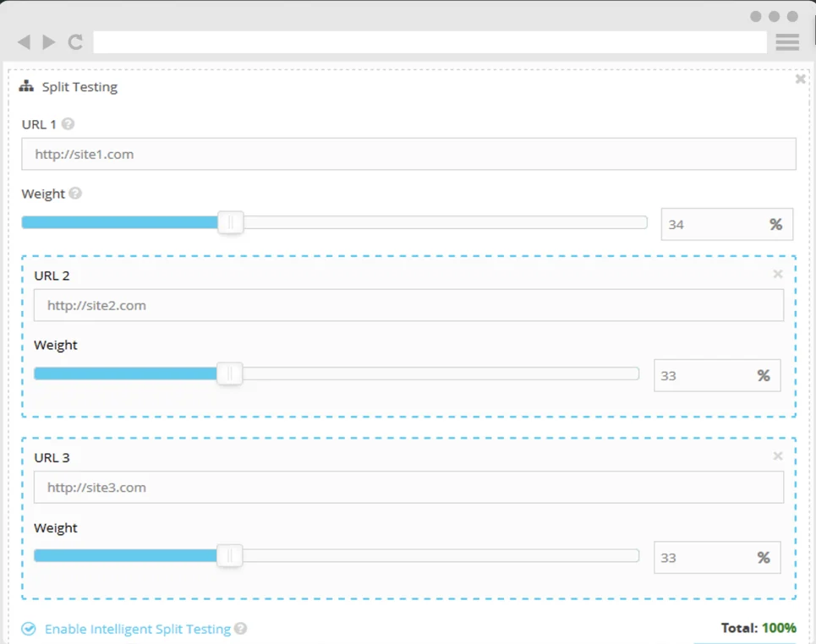
Task: Reload the page with refresh icon
Action: pyautogui.click(x=75, y=42)
